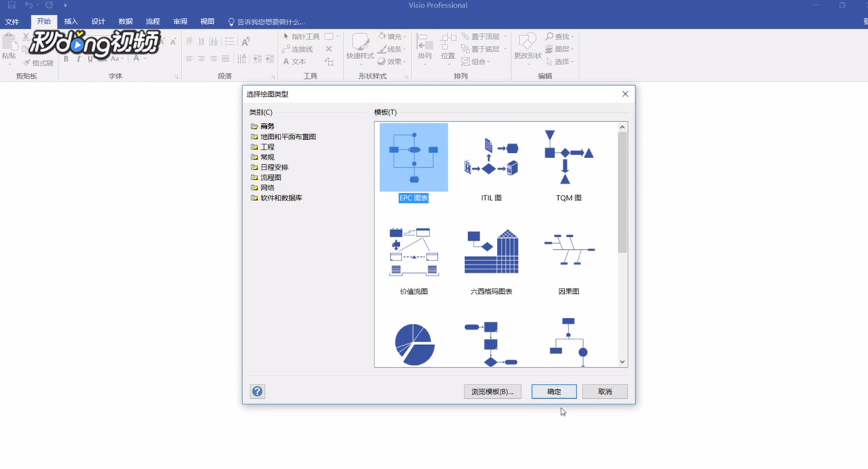
Task: Select the 连接线 connector tool
Action: (x=298, y=49)
